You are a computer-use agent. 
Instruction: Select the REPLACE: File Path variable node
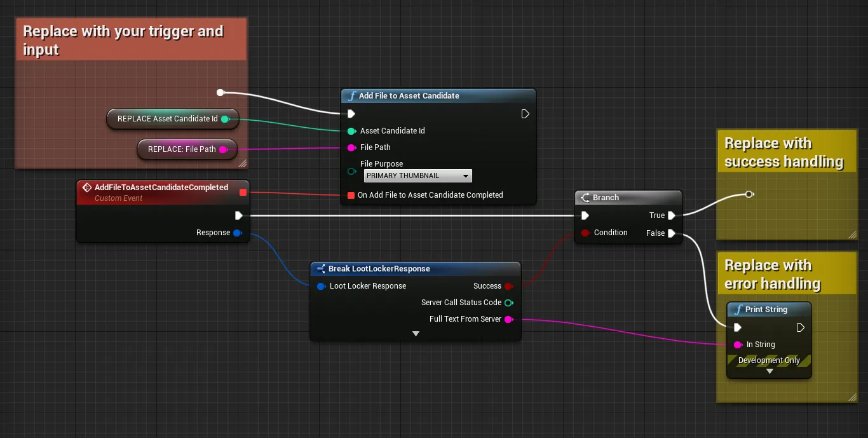pos(187,149)
